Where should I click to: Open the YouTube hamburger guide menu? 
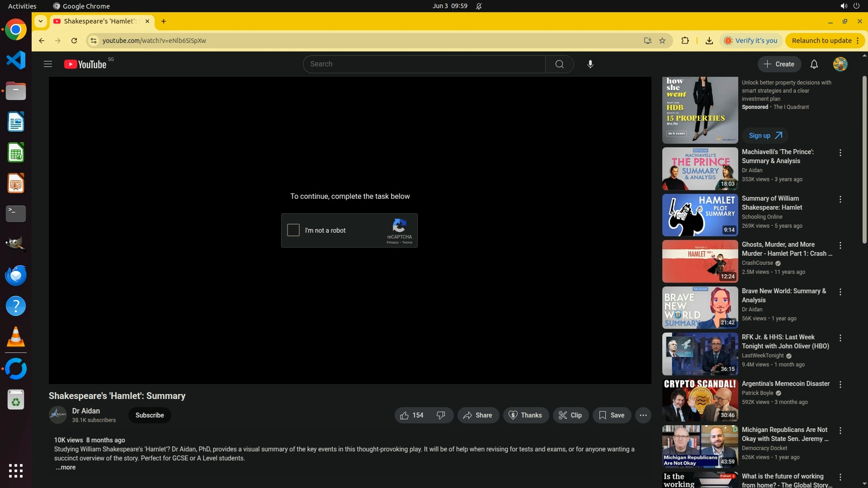(48, 64)
